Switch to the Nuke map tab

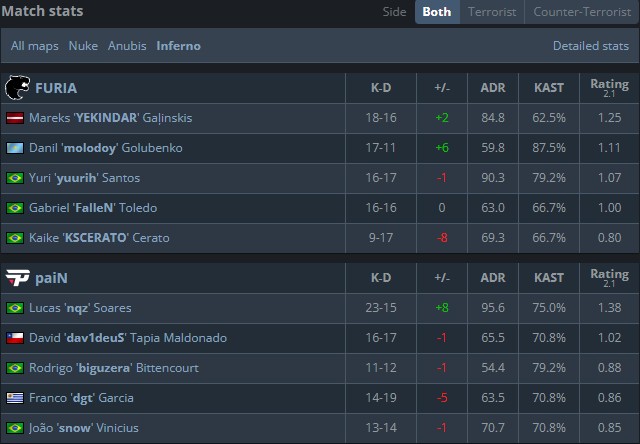point(83,46)
